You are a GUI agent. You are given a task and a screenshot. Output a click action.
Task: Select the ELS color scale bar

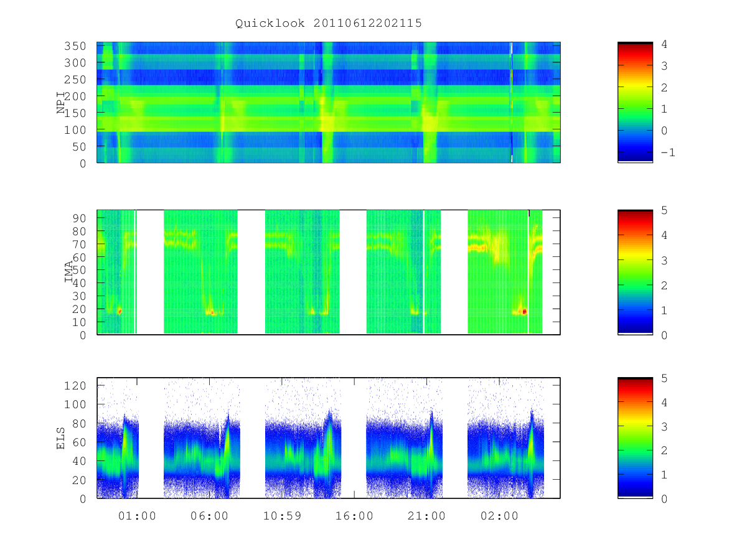coord(635,438)
